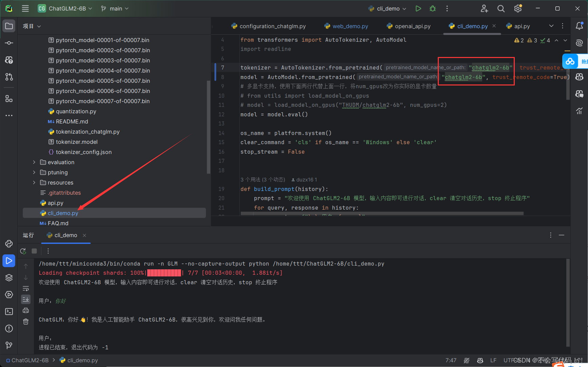Open Search Everywhere magnifier
The image size is (588, 367).
(501, 8)
